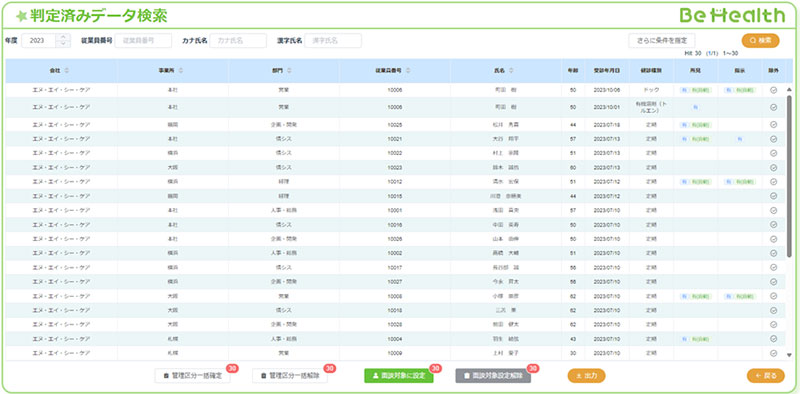Viewport: 800px width, 394px height.
Task: Toggle the 除外 check icon for employee 10018
Action: point(773,310)
